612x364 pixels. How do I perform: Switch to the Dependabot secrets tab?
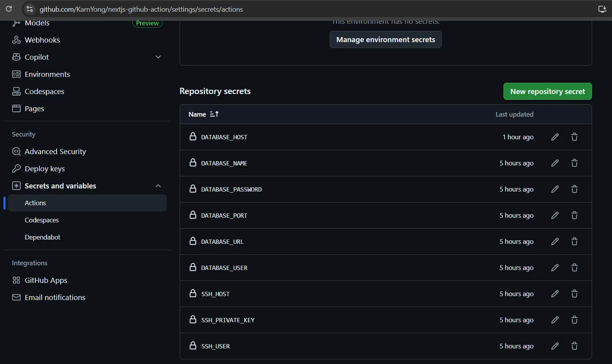coord(43,237)
